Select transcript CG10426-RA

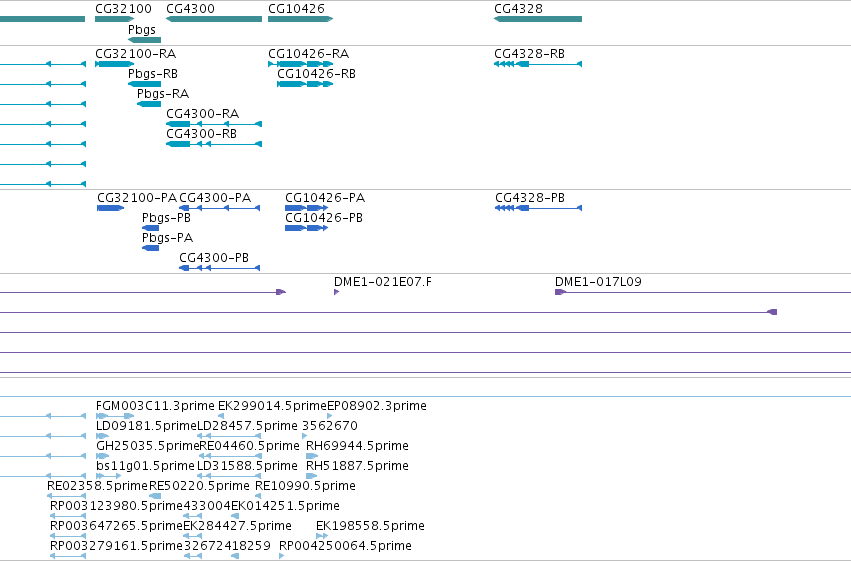300,64
